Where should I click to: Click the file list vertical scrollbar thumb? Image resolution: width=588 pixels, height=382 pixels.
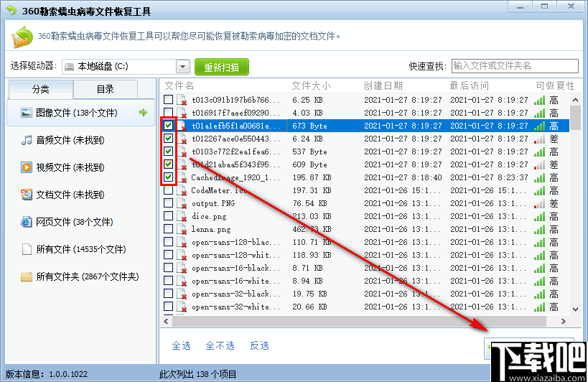[575, 118]
